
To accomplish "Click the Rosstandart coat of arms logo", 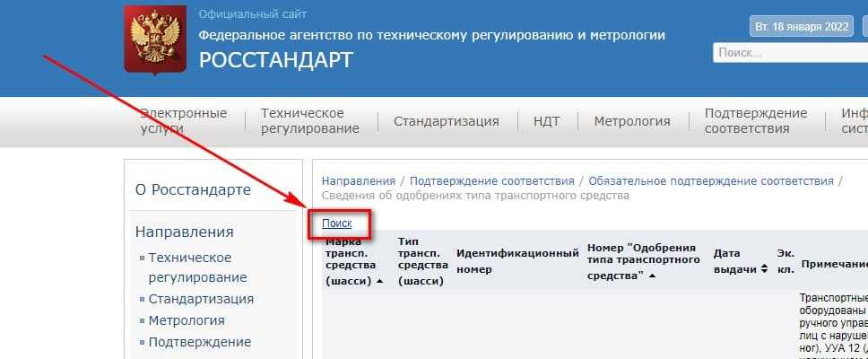I will coord(149,39).
